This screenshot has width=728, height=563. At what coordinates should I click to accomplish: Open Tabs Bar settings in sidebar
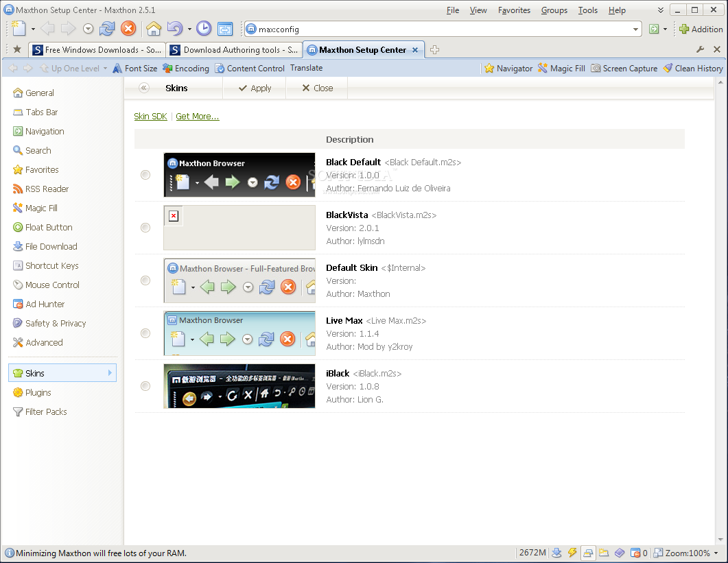click(35, 112)
